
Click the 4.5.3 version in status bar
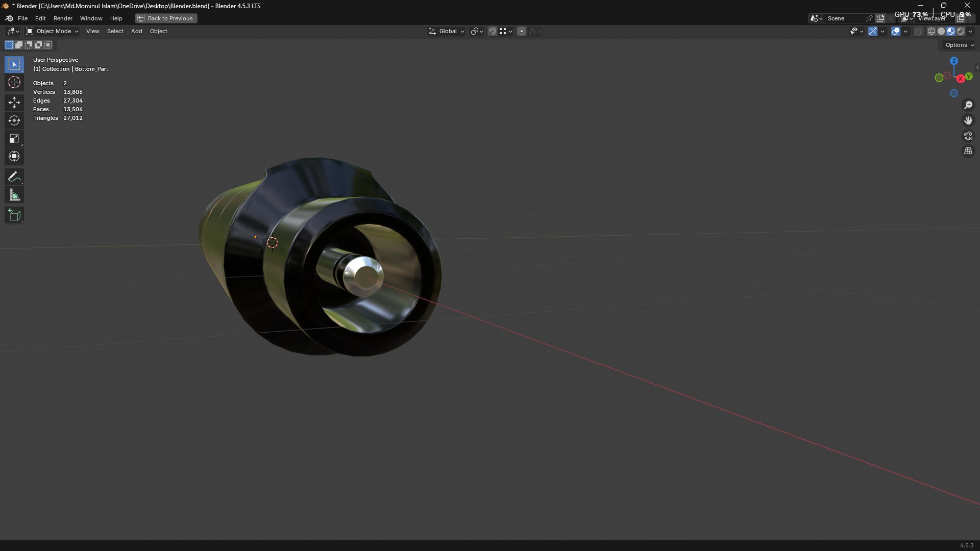(967, 545)
